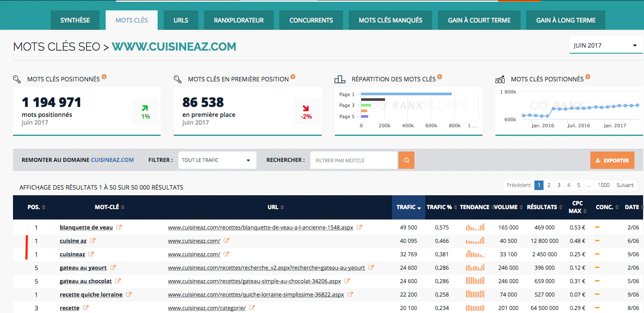This screenshot has width=644, height=313.
Task: Open the cuisineaz.com/categorie/ URL link
Action: point(207,308)
